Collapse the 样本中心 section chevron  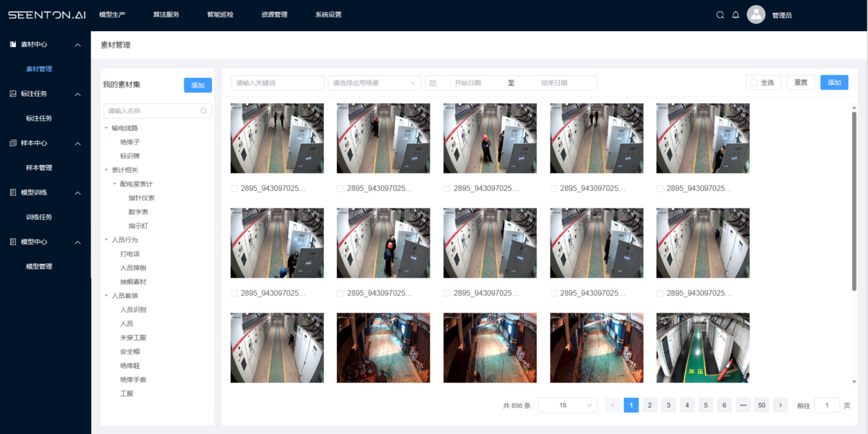[77, 143]
